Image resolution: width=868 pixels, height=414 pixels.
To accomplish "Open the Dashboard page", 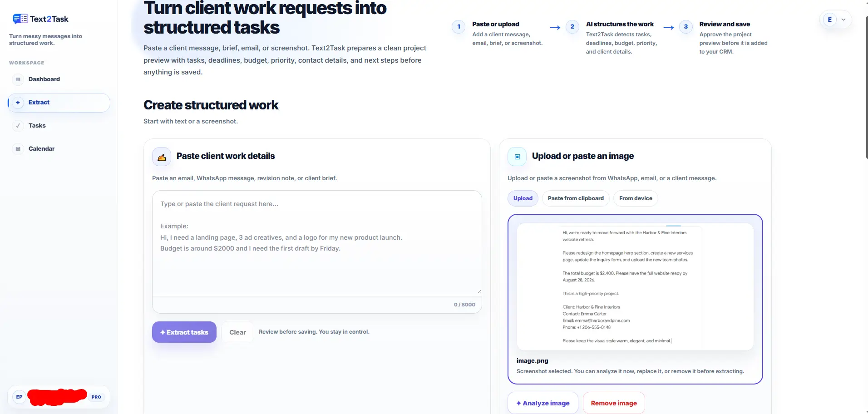I will pos(59,79).
